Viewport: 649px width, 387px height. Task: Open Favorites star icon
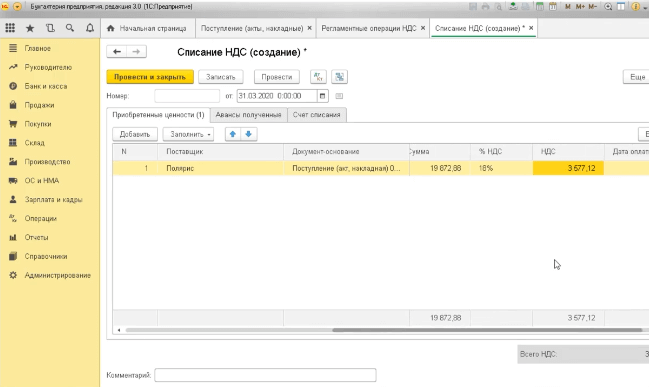click(30, 28)
